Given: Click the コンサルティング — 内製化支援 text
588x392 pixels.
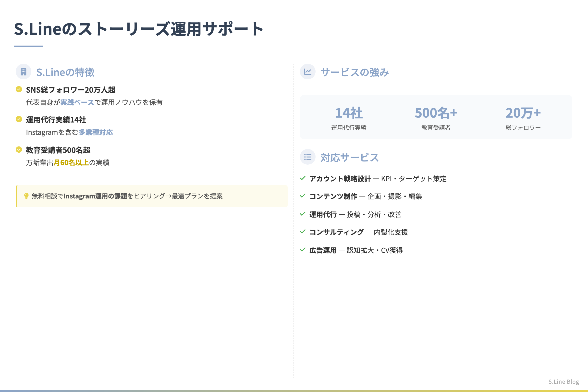Looking at the screenshot, I should coord(359,232).
